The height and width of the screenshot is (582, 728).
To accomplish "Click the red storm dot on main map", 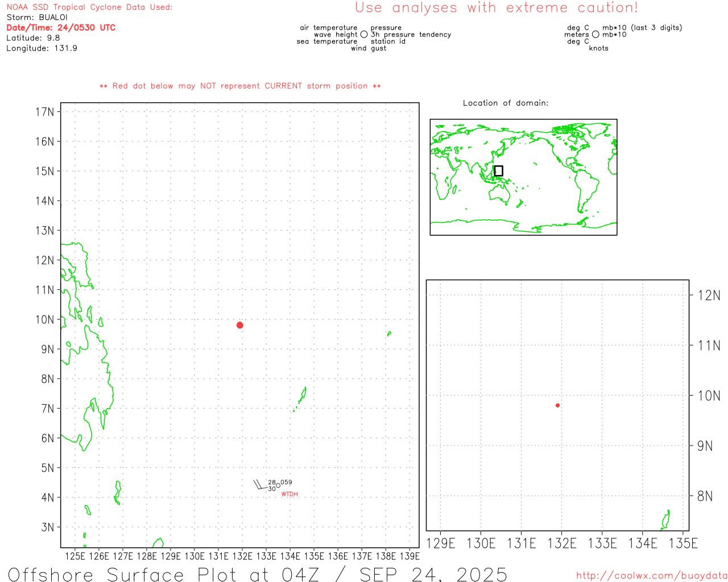I will click(240, 325).
